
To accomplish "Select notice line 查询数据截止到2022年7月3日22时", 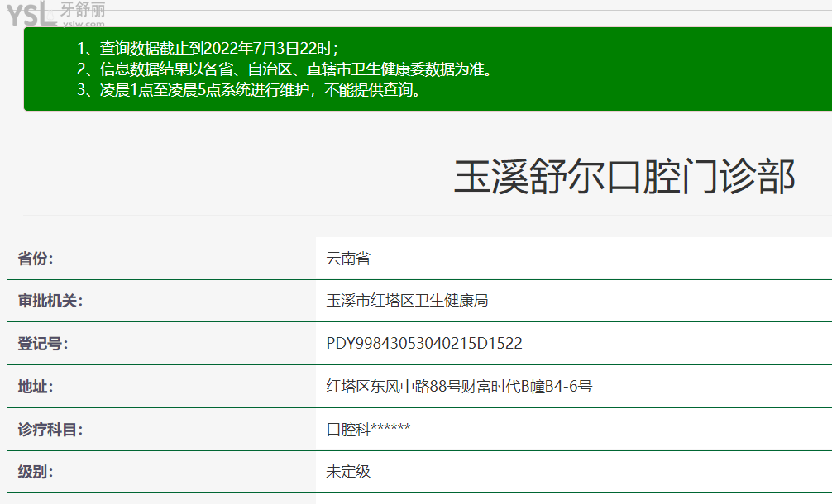I will [208, 49].
